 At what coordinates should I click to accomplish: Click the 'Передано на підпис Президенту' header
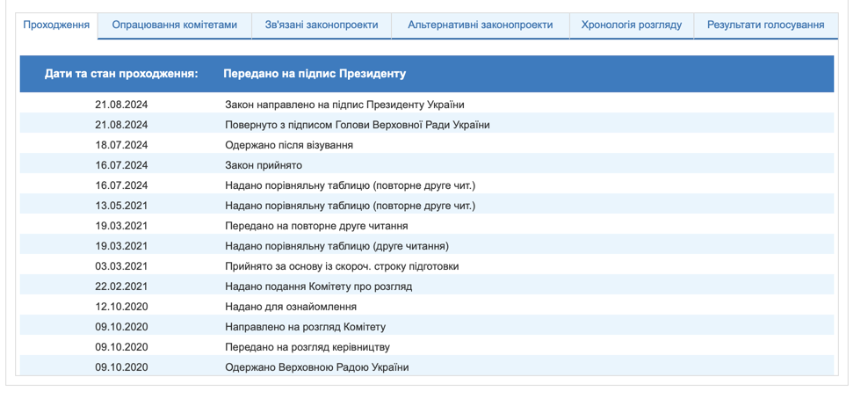tap(315, 74)
